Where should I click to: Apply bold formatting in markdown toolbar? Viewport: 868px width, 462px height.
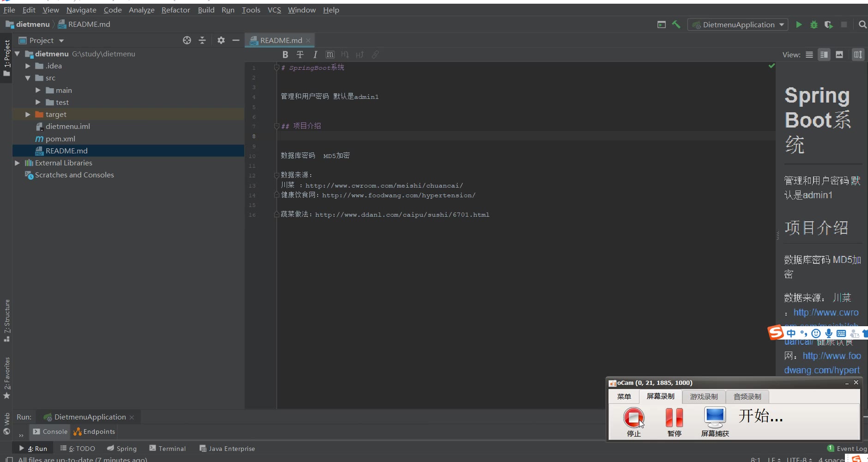coord(285,55)
